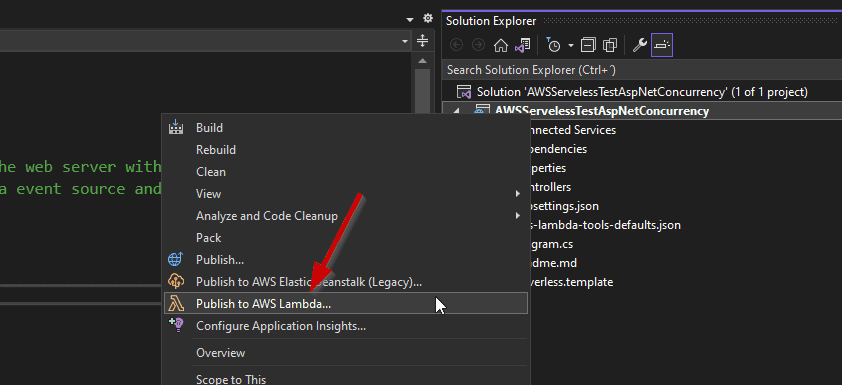Expand the Analyze and Code Cleanup arrow
Screen dimensions: 842x385
pyautogui.click(x=518, y=215)
